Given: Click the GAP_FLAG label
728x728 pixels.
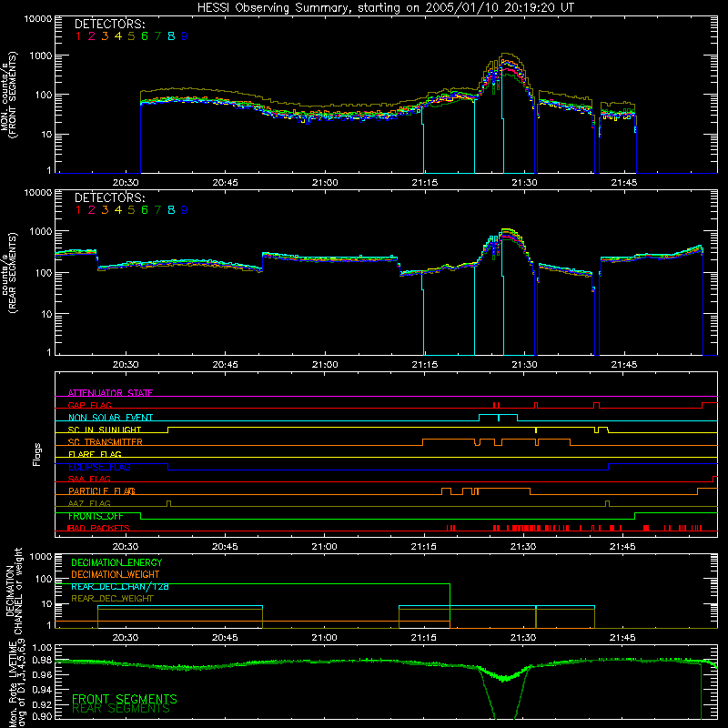Looking at the screenshot, I should pyautogui.click(x=89, y=405).
